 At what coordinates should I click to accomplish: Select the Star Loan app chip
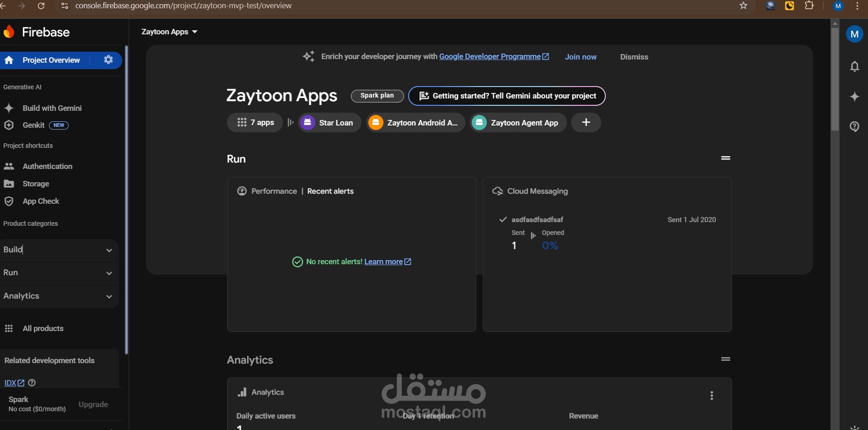point(329,122)
